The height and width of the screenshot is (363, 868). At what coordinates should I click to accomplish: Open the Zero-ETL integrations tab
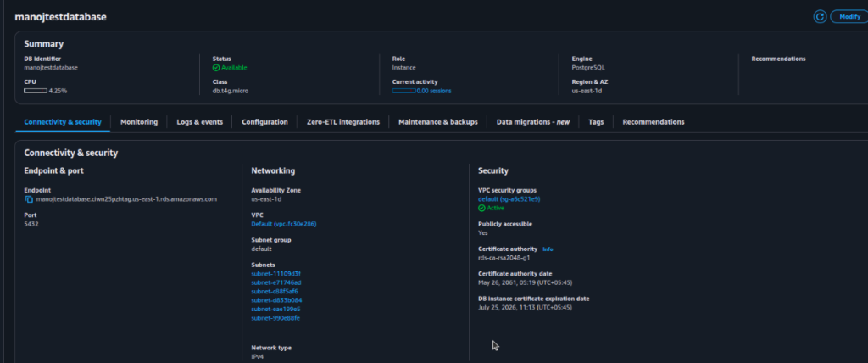tap(343, 122)
